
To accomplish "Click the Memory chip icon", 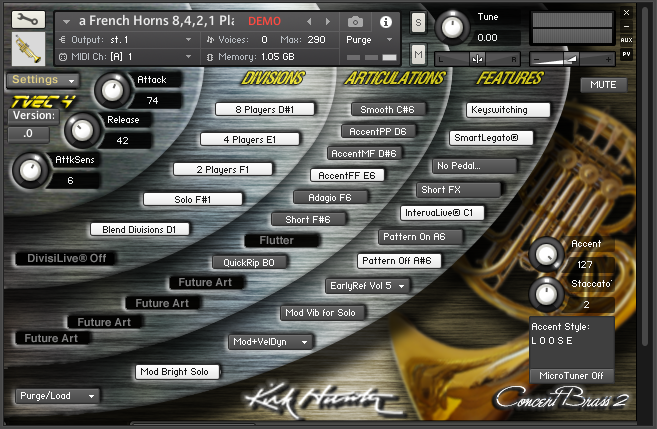I will tap(210, 57).
